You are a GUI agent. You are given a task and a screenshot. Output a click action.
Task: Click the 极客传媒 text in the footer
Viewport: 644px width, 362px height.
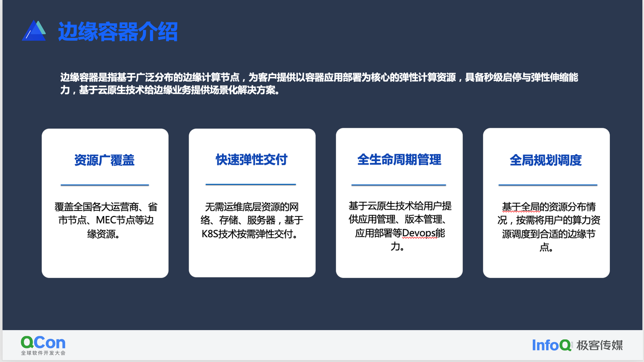coord(600,345)
